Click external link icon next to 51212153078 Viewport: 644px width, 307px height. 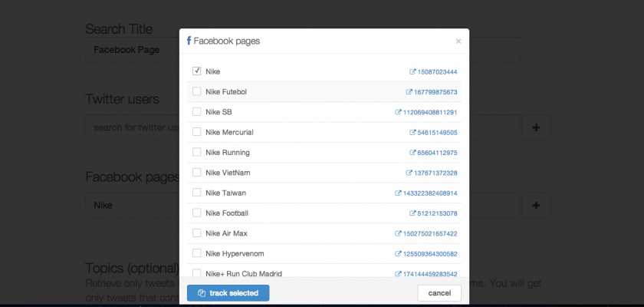pyautogui.click(x=412, y=213)
